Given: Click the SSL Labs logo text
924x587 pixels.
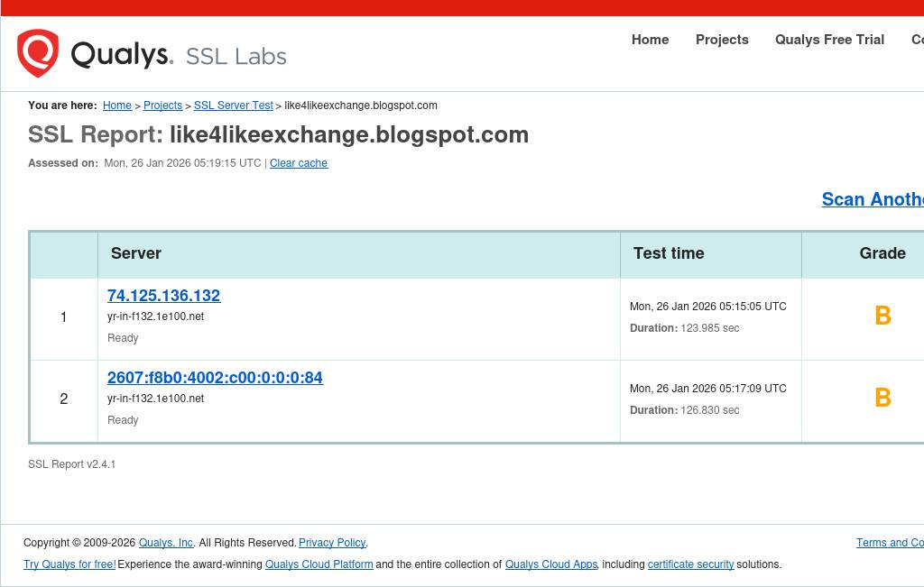Looking at the screenshot, I should pos(236,57).
